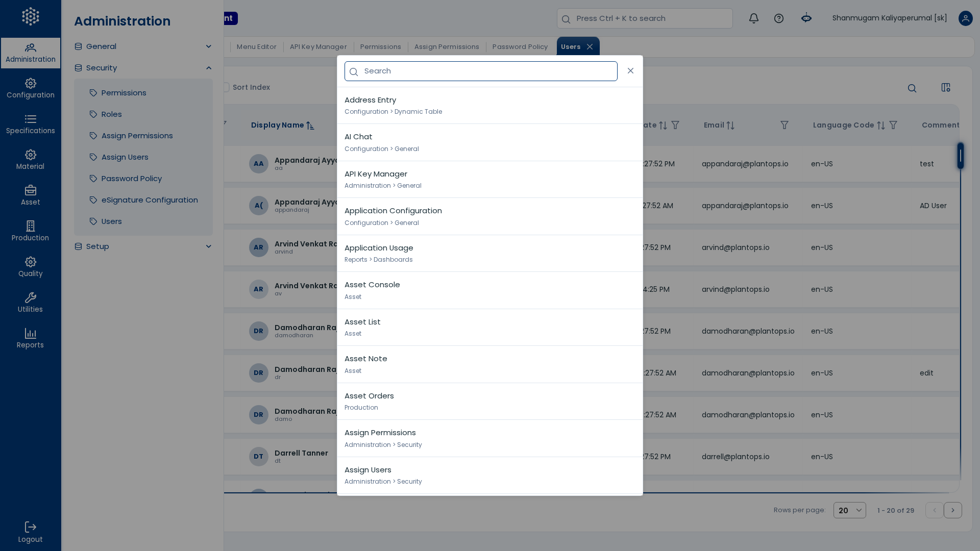Screen dimensions: 980x551
Task: Switch to the Assign Permissions tab
Action: click(447, 47)
